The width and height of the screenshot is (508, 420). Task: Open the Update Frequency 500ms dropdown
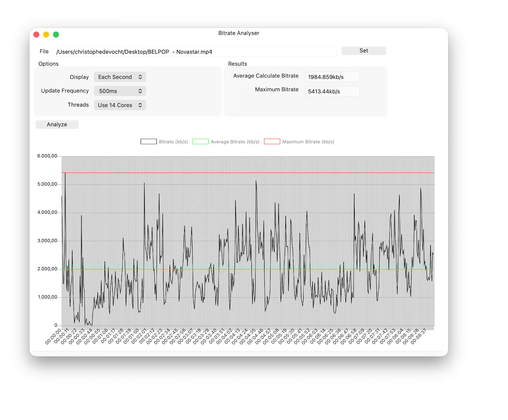pos(120,91)
